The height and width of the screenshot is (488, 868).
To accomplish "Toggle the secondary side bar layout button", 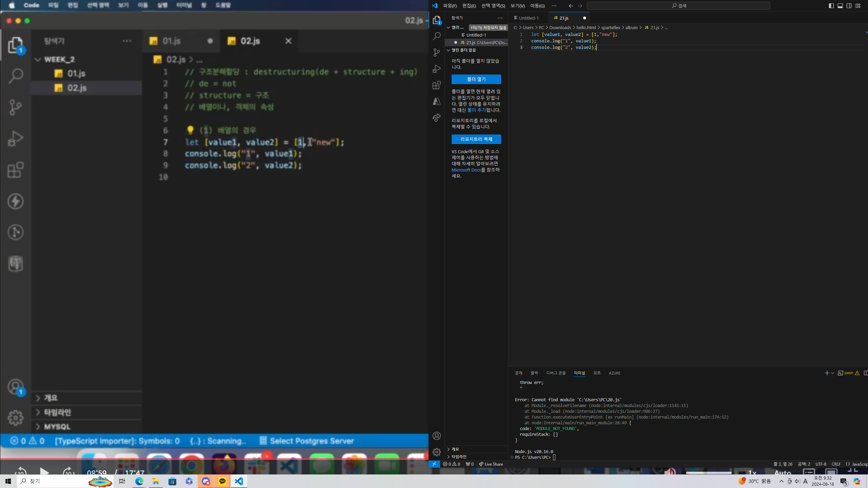I will 849,6.
